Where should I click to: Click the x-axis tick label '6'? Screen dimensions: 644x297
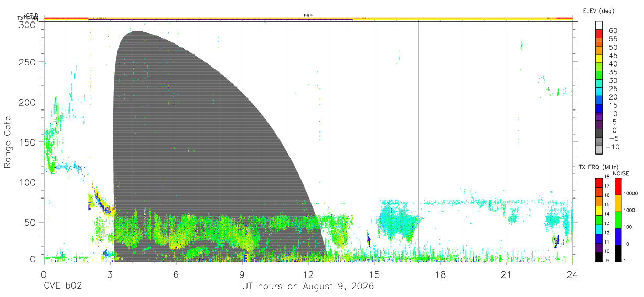click(176, 274)
